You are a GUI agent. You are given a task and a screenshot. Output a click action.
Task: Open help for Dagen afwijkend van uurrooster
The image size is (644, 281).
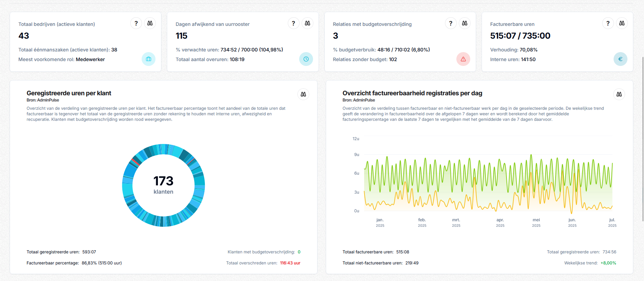(x=293, y=23)
